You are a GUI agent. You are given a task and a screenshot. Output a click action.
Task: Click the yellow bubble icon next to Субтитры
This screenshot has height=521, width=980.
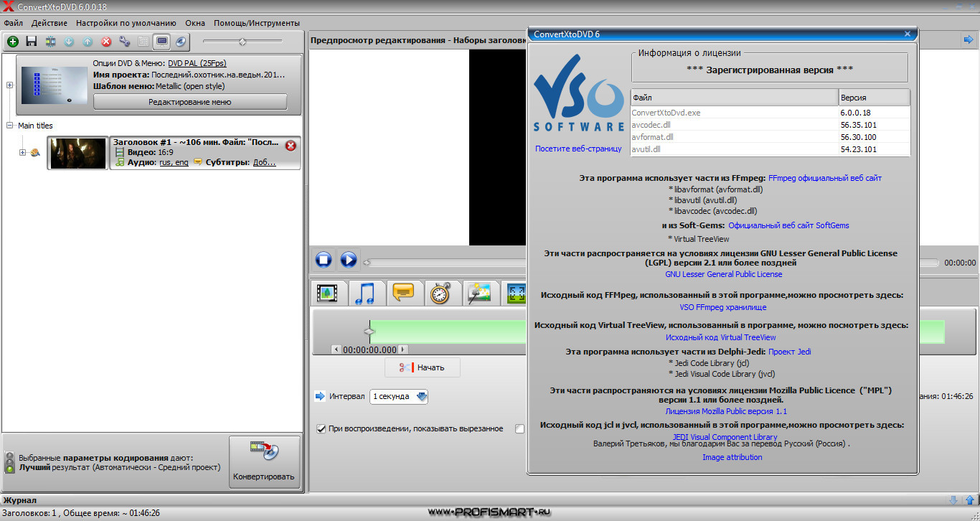coord(198,162)
